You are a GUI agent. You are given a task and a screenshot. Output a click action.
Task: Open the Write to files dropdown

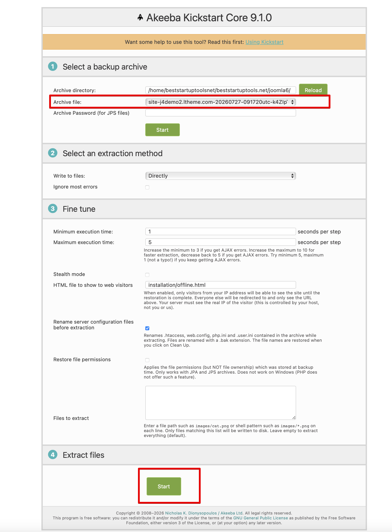pos(220,176)
